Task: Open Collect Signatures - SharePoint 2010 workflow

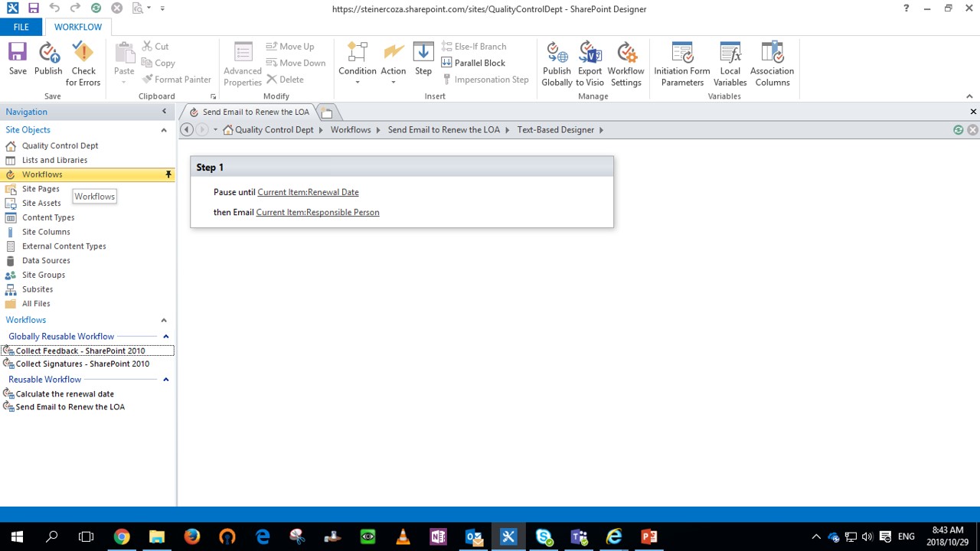Action: 83,364
